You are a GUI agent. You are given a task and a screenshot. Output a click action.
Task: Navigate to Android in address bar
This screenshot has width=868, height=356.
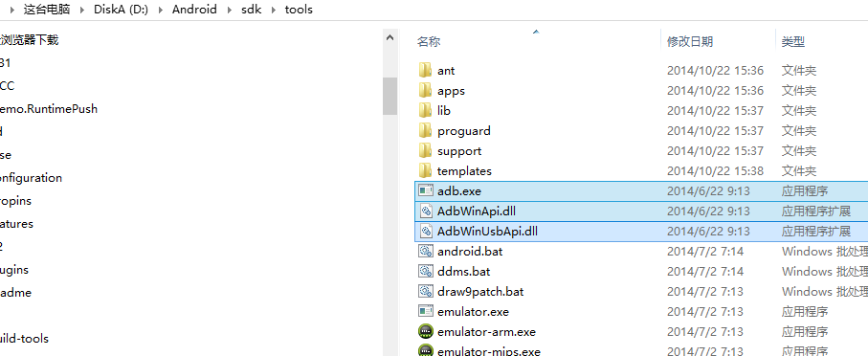194,10
